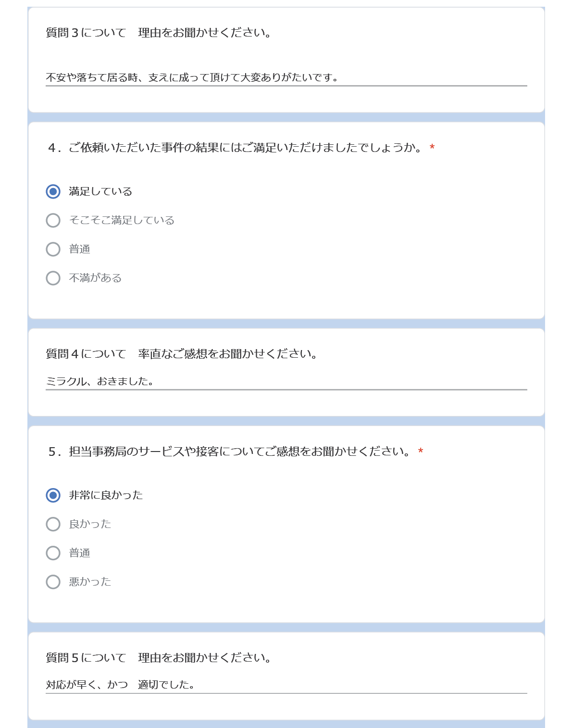Click the そこそこ満足している label text

[122, 220]
